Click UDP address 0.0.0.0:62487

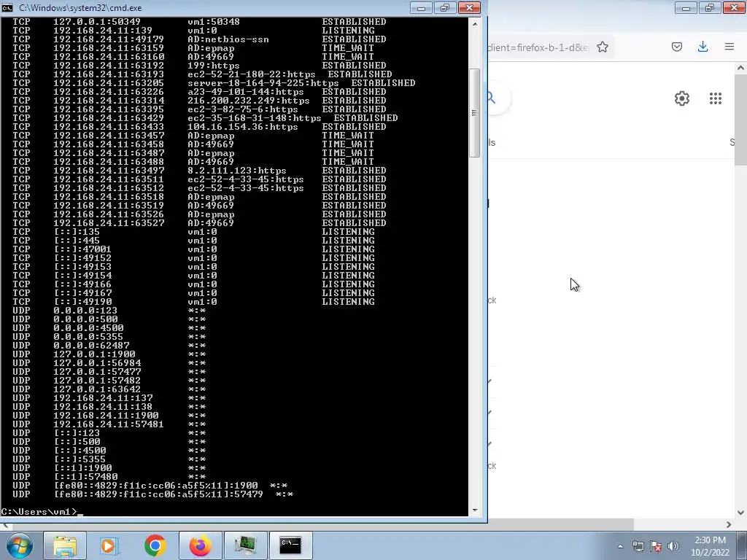click(x=91, y=346)
